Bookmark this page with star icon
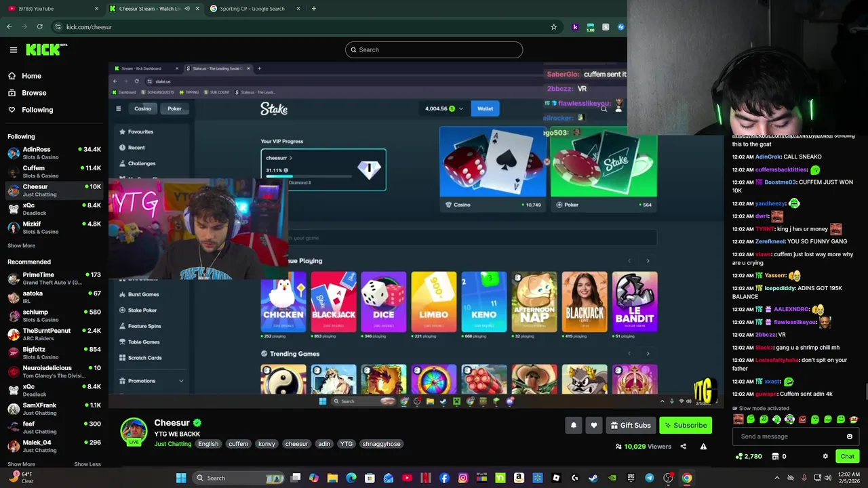The width and height of the screenshot is (868, 488). point(553,27)
